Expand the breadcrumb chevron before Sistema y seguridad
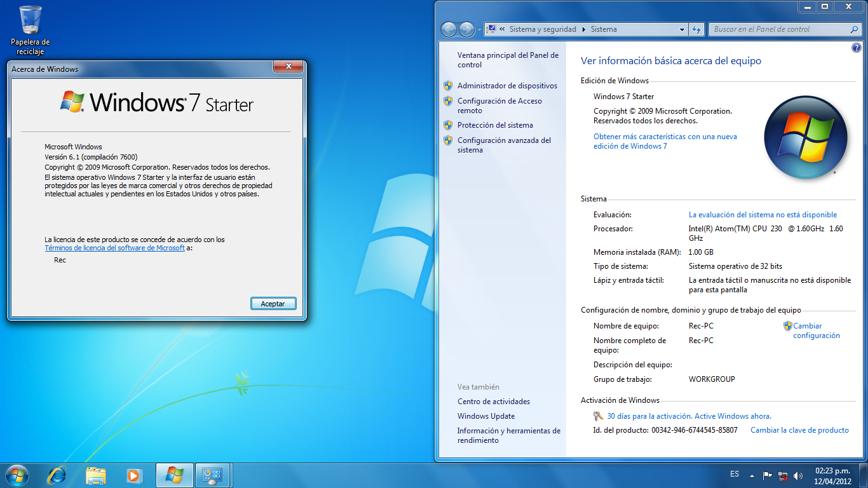Viewport: 868px width, 488px height. pyautogui.click(x=503, y=29)
